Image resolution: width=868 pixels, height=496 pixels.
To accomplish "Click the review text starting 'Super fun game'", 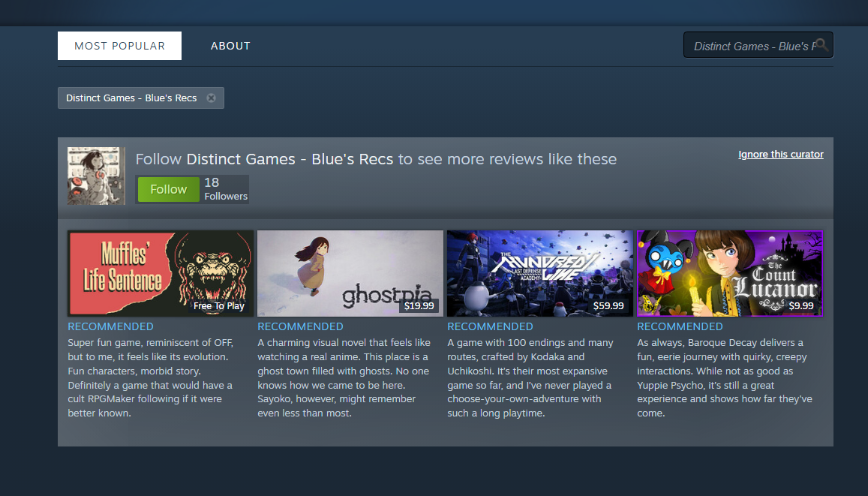I will tap(151, 378).
